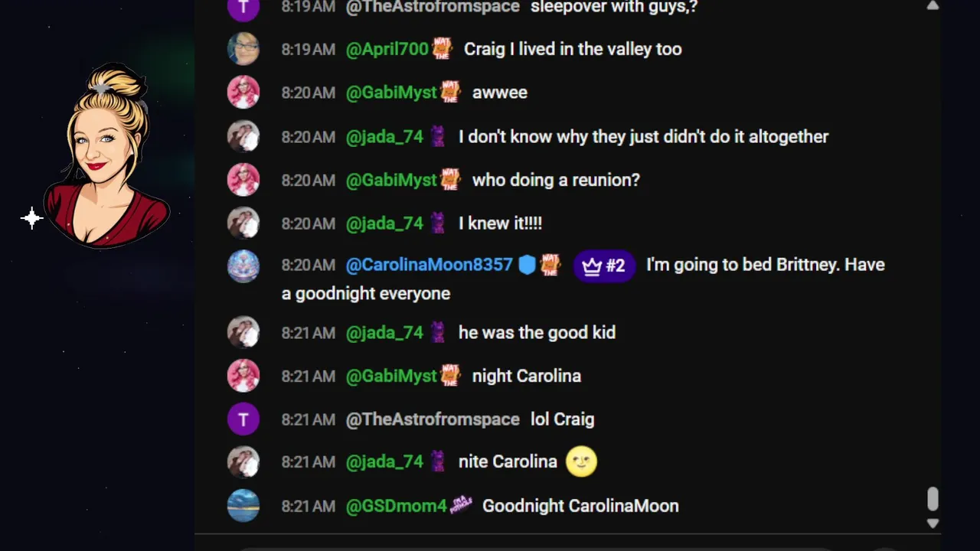Open @GSDmom4 username link
This screenshot has width=980, height=551.
pyautogui.click(x=396, y=506)
